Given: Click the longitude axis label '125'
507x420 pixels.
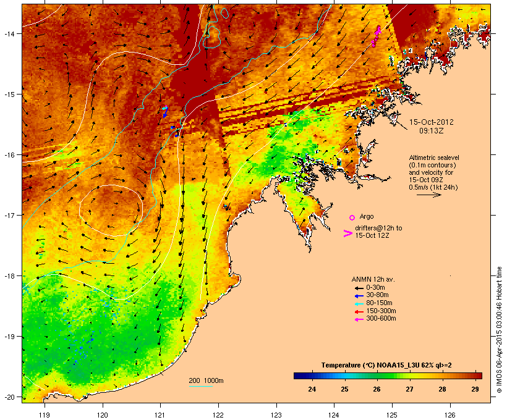Looking at the screenshot, I should [x=392, y=415].
